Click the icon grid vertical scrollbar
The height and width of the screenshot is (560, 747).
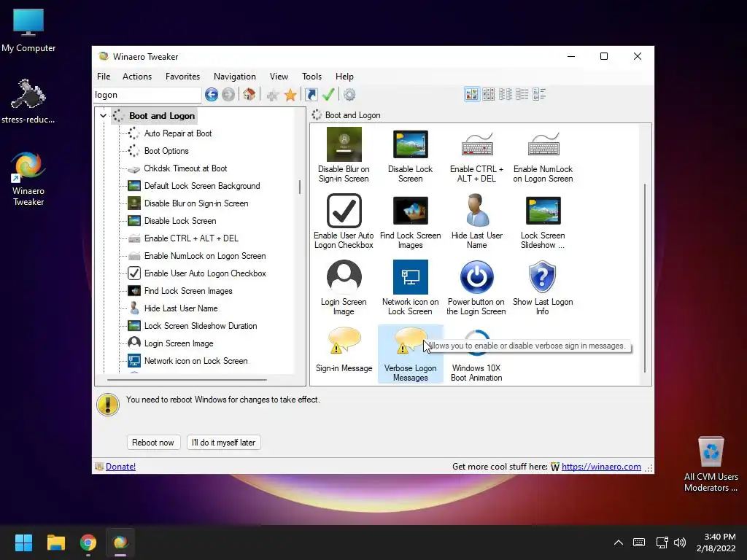[646, 278]
